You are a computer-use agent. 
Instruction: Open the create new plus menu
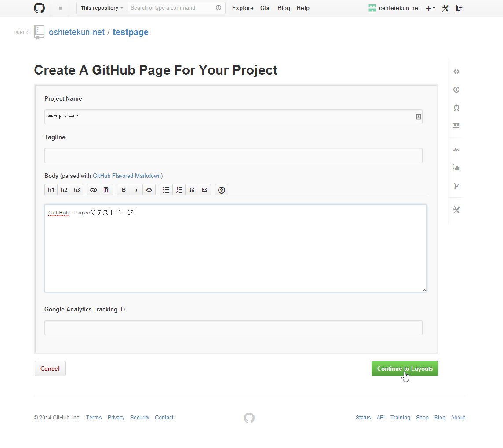[x=430, y=8]
